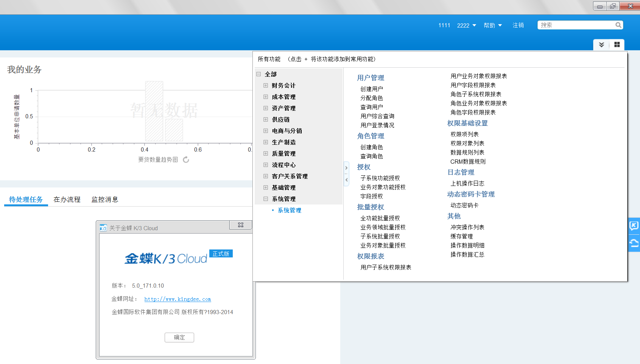Click the grid view icon for all functions
This screenshot has width=640, height=364.
[617, 45]
